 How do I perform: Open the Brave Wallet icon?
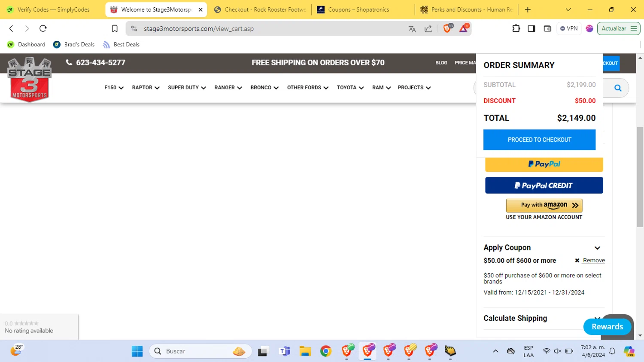pos(547,28)
